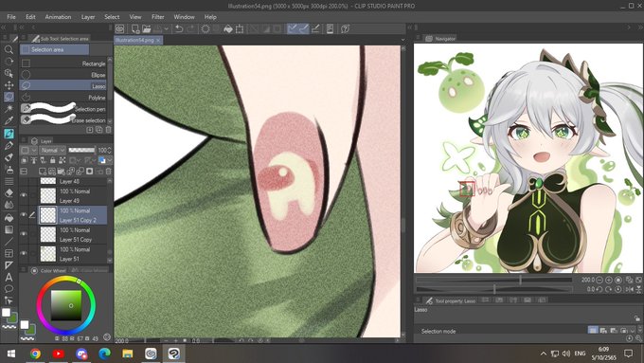Viewport: 644px width, 363px height.
Task: Click the Selection area group button
Action: click(x=55, y=49)
